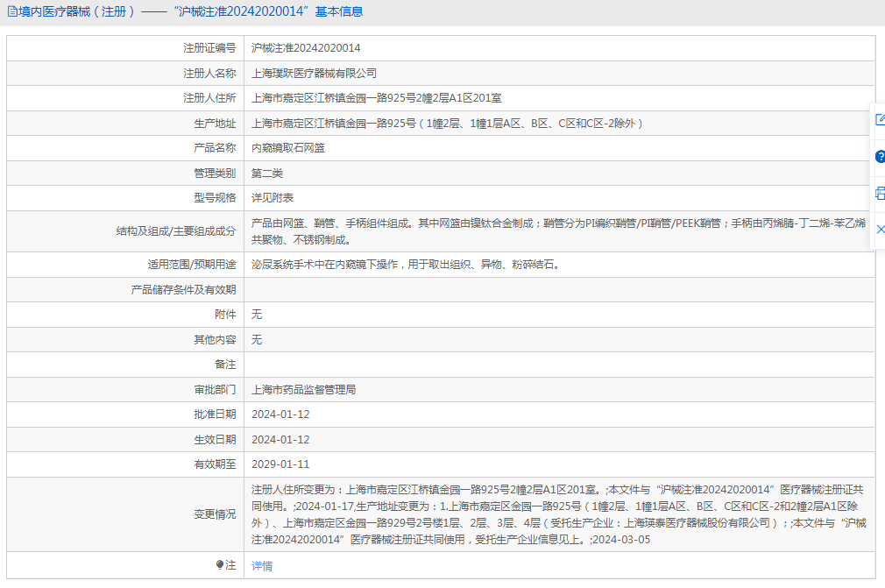The height and width of the screenshot is (588, 885).
Task: Click the page title 境内医疗器械（注册）
Action: [x=77, y=11]
